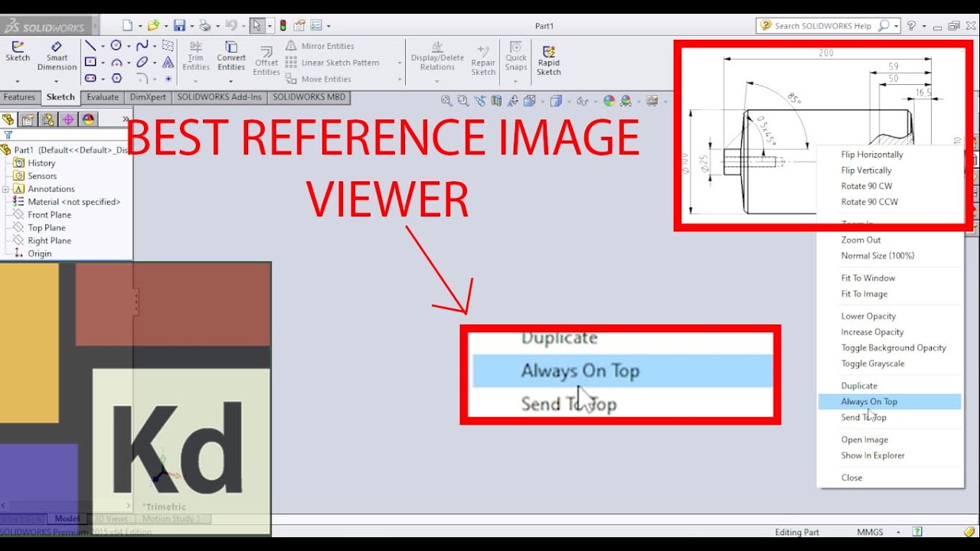Open the Convert Entities dropdown arrow

click(x=231, y=80)
